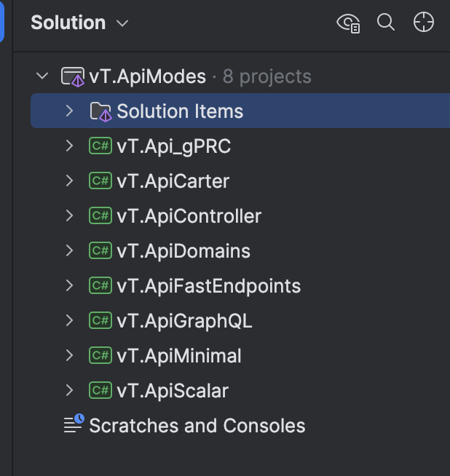Click the C# icon of vT.ApiController
Image resolution: width=450 pixels, height=476 pixels.
pyautogui.click(x=100, y=215)
